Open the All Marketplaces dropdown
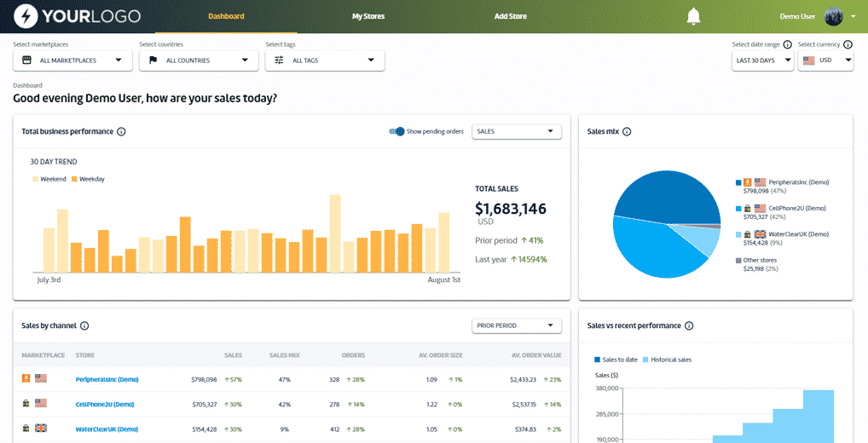Image resolution: width=868 pixels, height=443 pixels. click(x=72, y=60)
